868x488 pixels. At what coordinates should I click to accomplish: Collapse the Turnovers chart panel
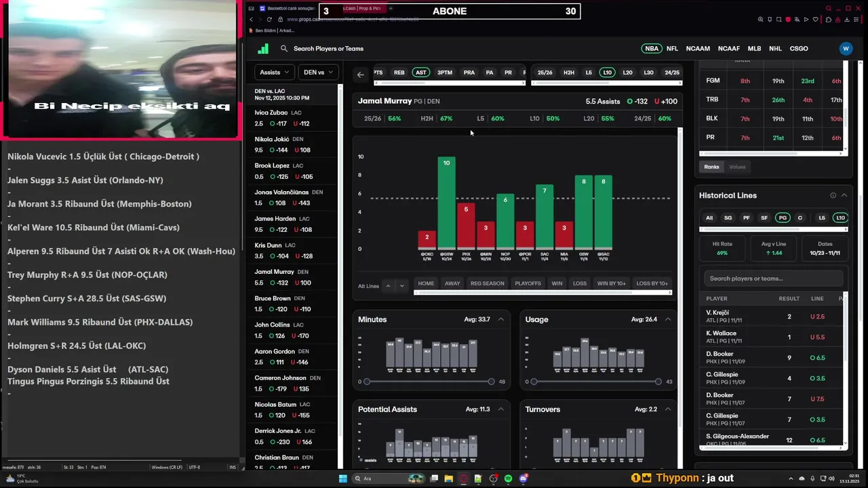click(668, 409)
